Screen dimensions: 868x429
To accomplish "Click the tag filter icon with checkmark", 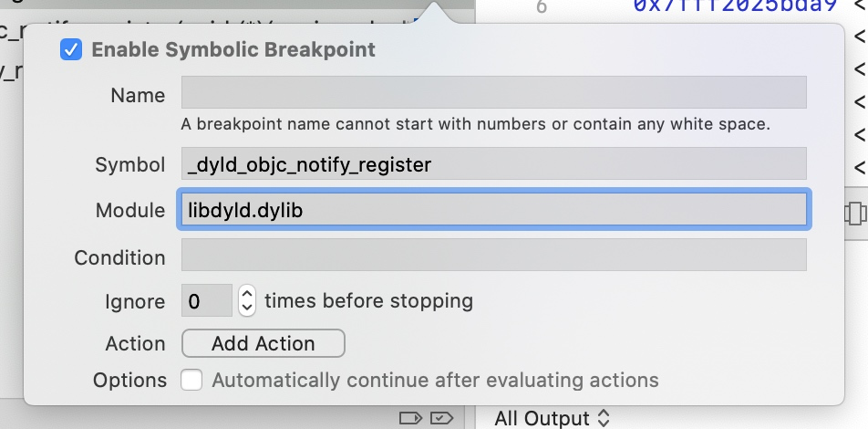I will point(441,418).
